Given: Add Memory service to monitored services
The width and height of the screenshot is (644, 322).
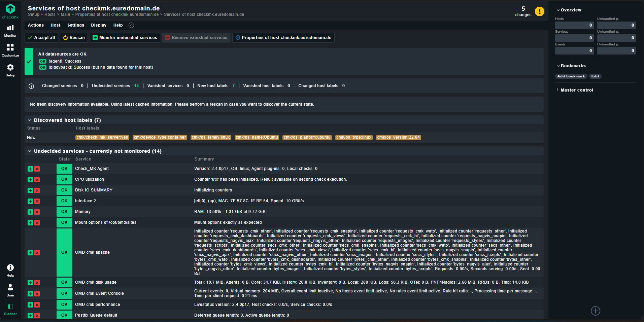Looking at the screenshot, I should 30,212.
